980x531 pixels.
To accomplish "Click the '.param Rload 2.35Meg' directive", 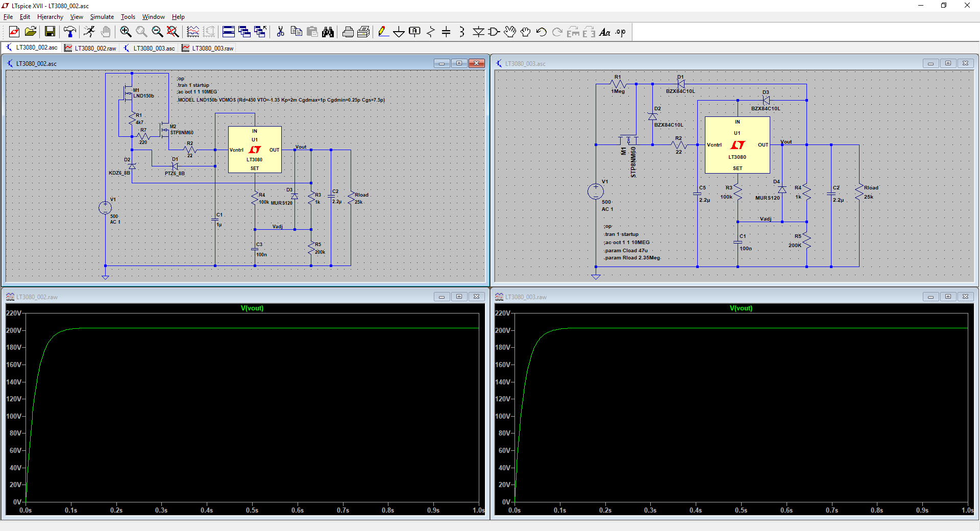I will [x=632, y=258].
